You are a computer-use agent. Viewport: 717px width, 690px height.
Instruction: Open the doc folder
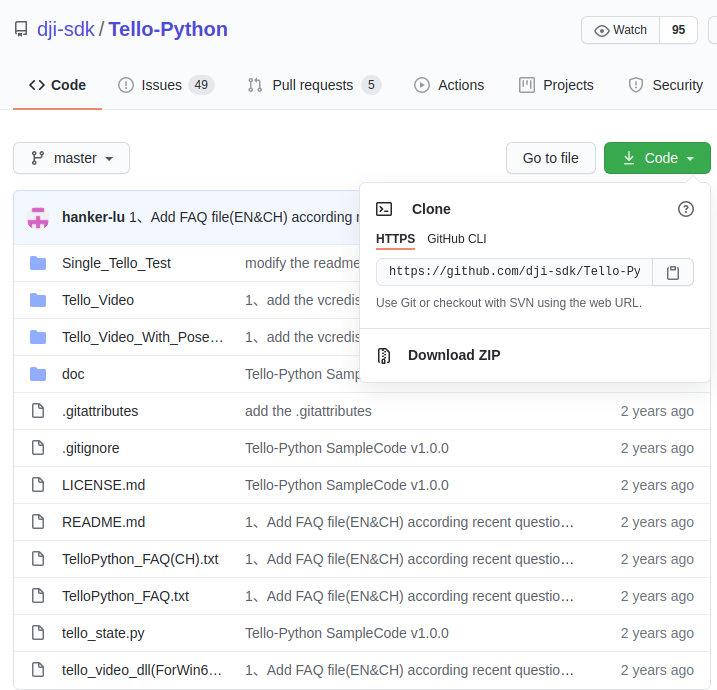pos(73,374)
